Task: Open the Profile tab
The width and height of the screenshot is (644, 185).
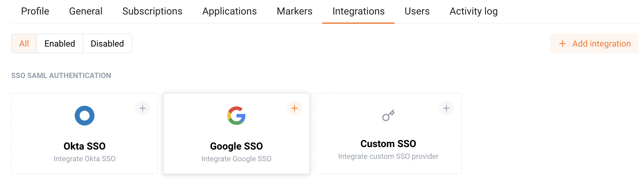Action: click(x=35, y=11)
